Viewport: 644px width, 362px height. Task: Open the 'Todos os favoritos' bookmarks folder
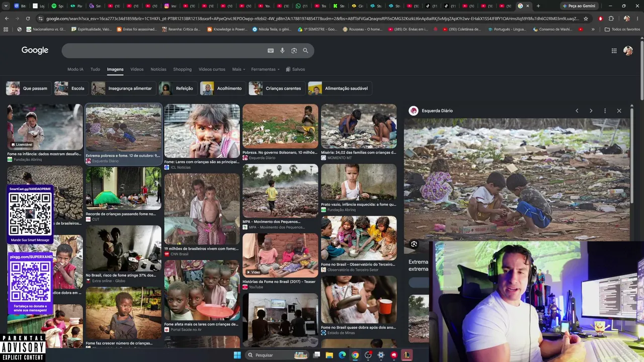(622, 29)
